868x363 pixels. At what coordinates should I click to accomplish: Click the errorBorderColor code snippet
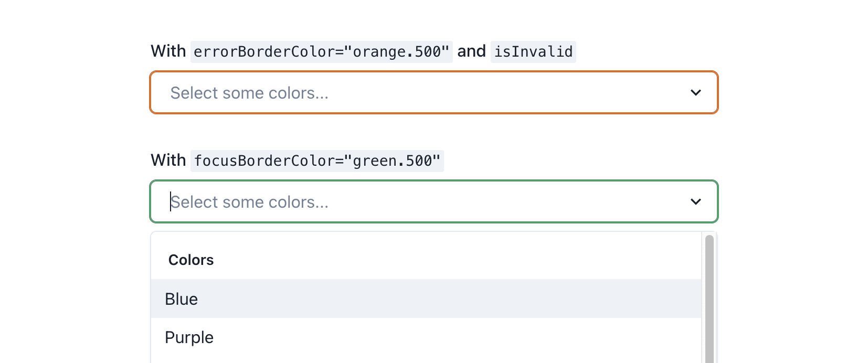point(322,51)
